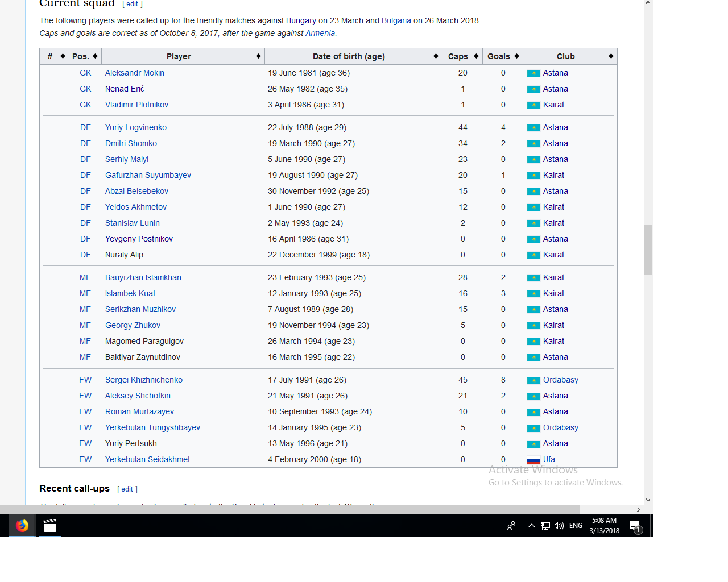Click the FW link in Aleksey Shchotkin's row

click(x=85, y=396)
